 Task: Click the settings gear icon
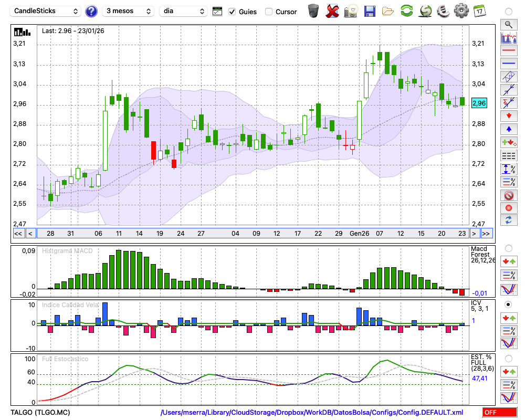(461, 11)
